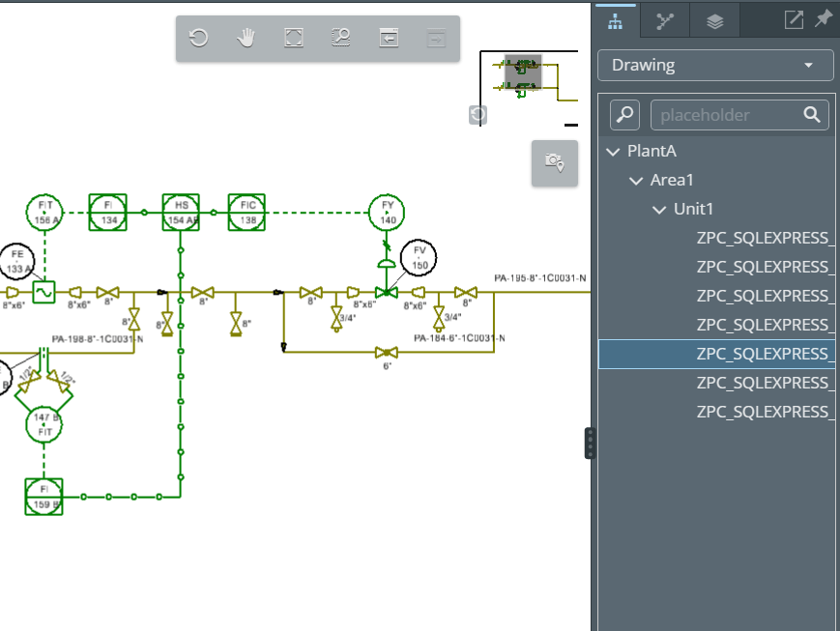Reset the overview minimap with its small icon
Viewport: 840px width, 631px height.
pos(478,115)
